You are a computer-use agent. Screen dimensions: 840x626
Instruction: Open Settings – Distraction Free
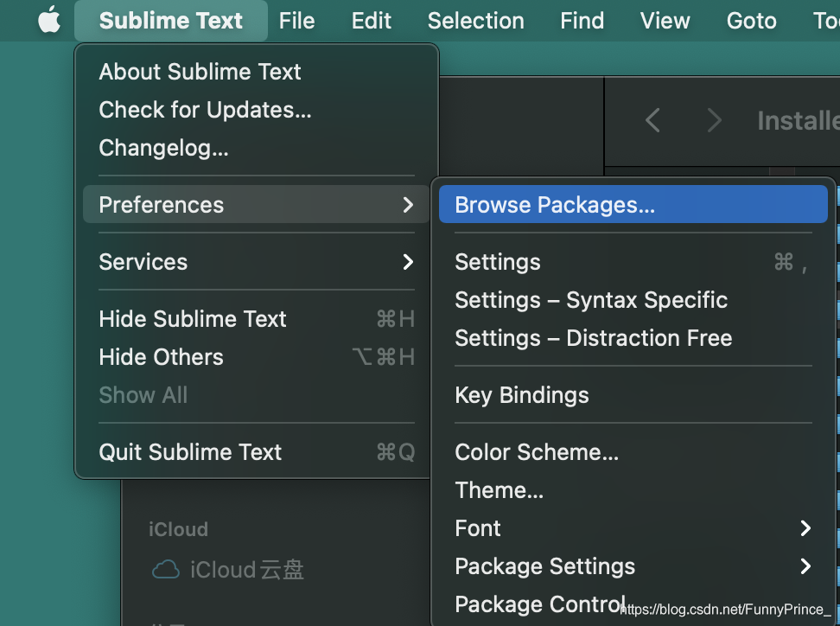pyautogui.click(x=633, y=338)
